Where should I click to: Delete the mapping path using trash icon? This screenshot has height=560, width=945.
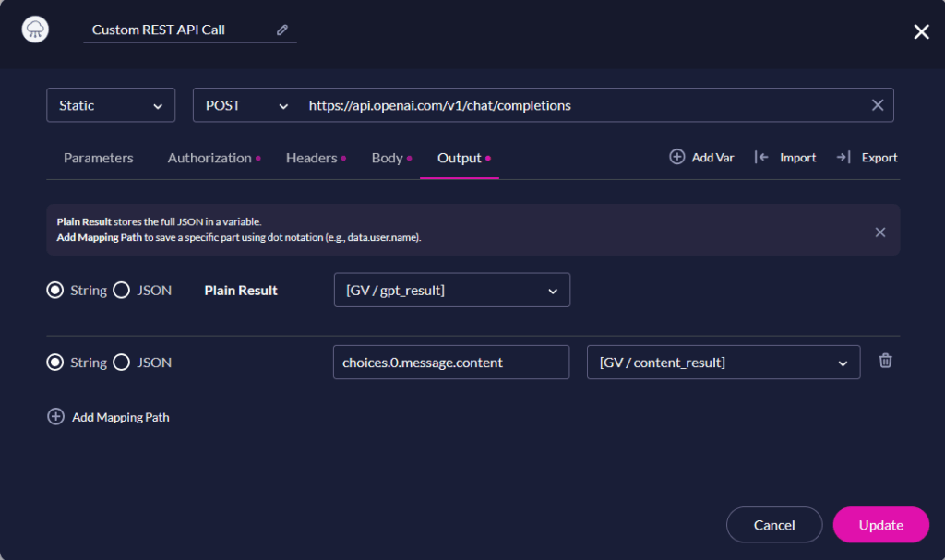[885, 362]
